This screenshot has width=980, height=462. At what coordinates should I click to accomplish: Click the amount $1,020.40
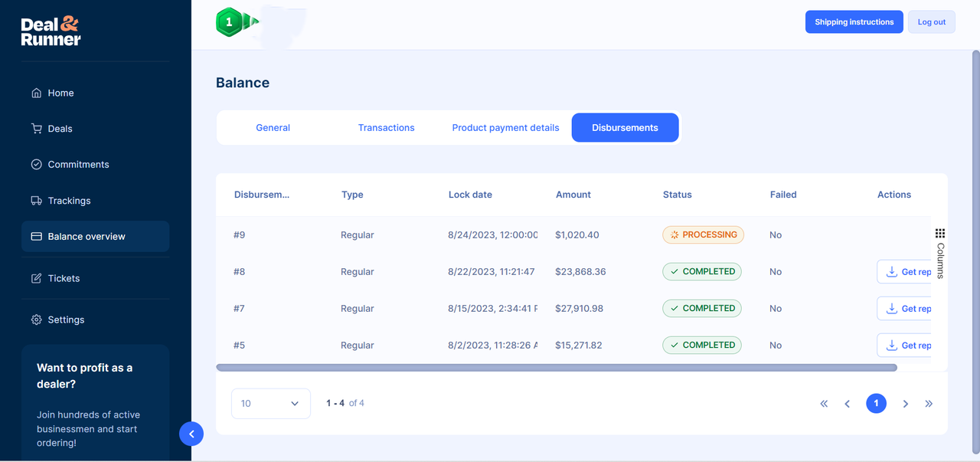(x=577, y=235)
